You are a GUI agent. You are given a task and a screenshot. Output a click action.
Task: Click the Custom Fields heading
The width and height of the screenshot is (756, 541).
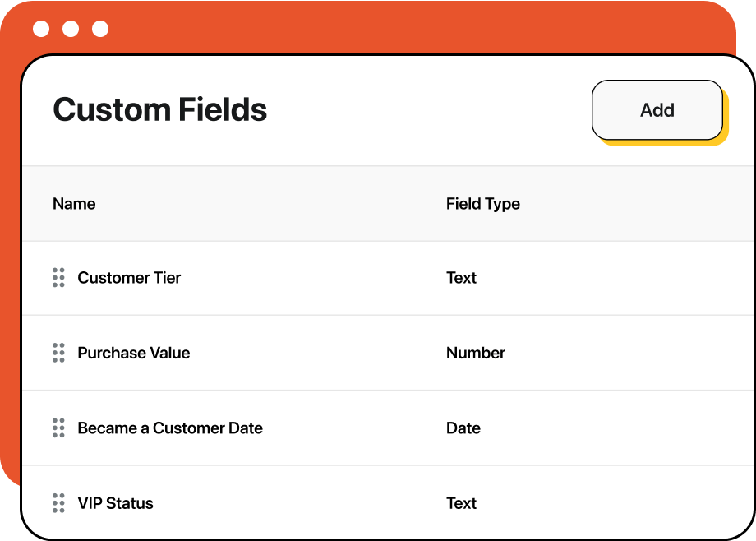[159, 109]
